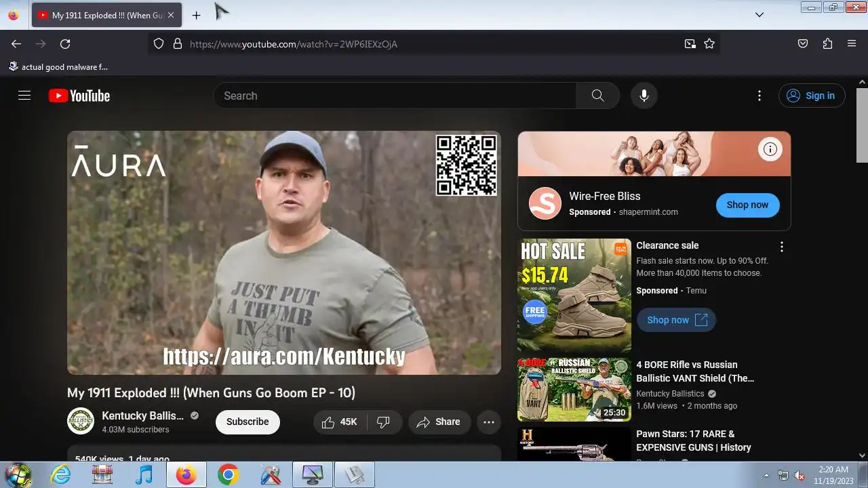Viewport: 868px width, 488px height.
Task: Open Google Chrome from taskbar
Action: (228, 474)
